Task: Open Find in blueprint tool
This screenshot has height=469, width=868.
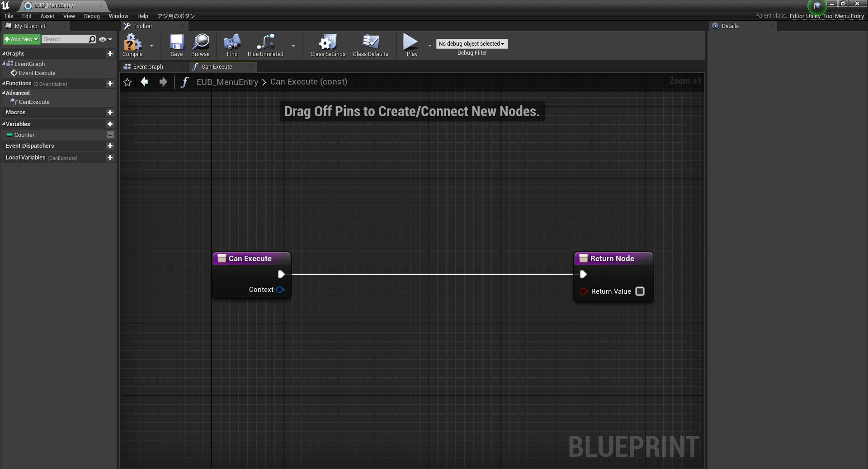Action: [232, 45]
